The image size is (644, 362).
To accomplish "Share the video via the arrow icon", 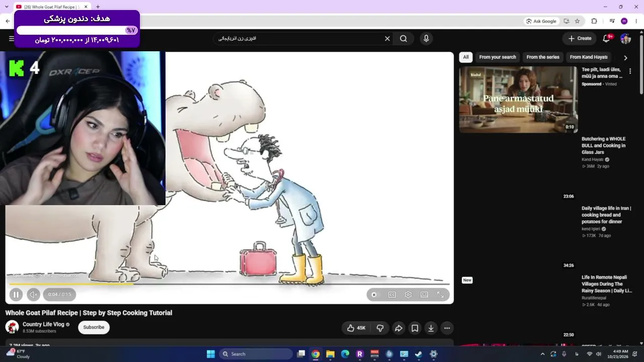I will [x=398, y=328].
